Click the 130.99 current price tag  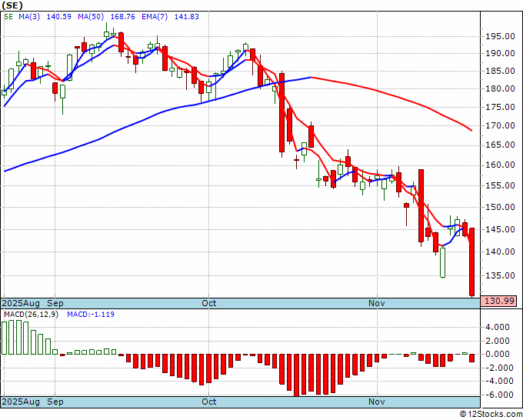[498, 301]
